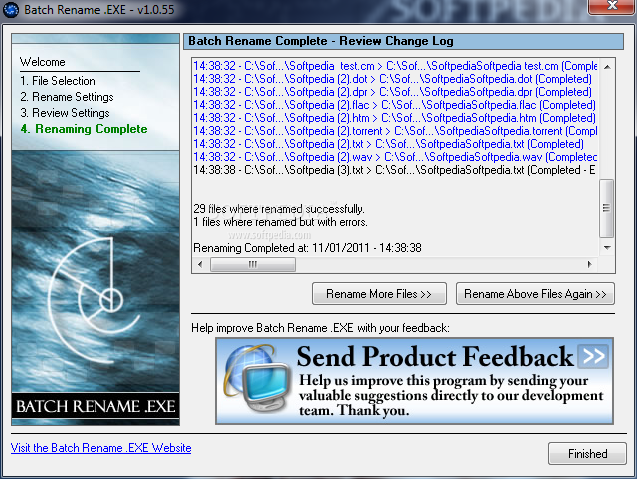Image resolution: width=637 pixels, height=479 pixels.
Task: Click the horizontal scrollbar thumb in log
Action: (x=253, y=264)
